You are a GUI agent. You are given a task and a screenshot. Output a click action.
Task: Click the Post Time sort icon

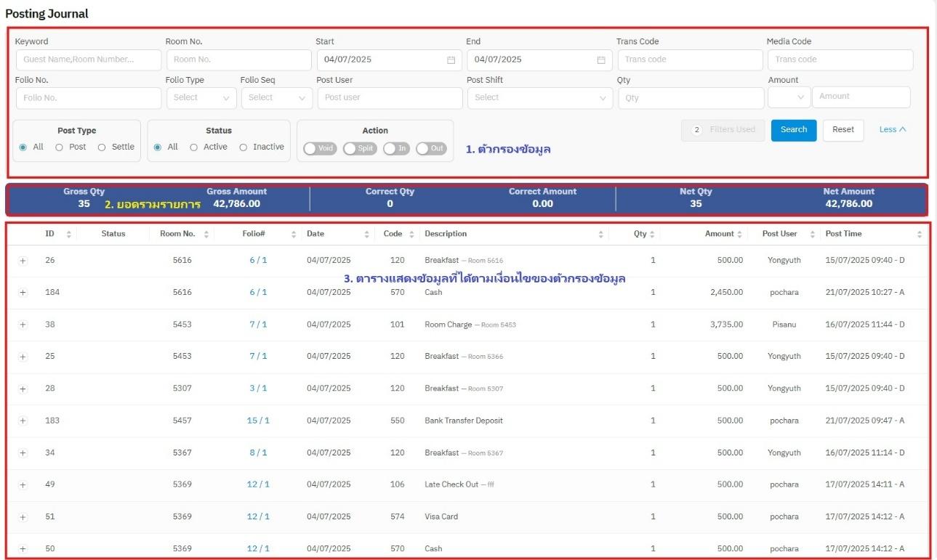920,234
